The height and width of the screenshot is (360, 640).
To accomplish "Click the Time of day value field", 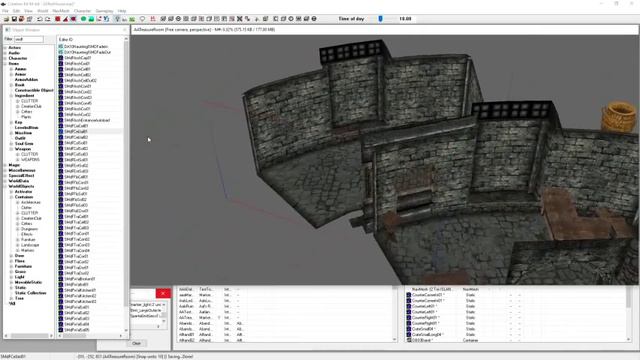I will [x=405, y=19].
